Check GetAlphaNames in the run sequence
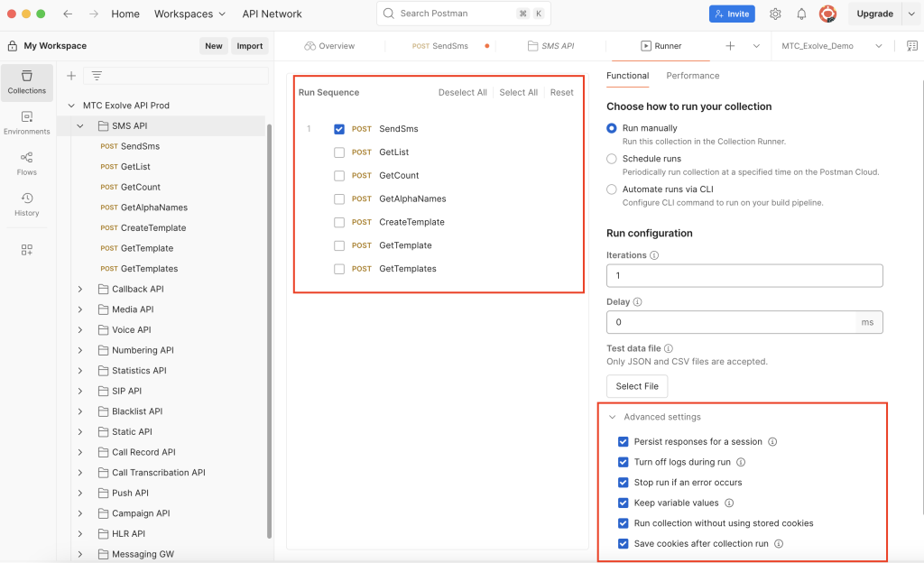Image resolution: width=924 pixels, height=563 pixels. tap(339, 199)
